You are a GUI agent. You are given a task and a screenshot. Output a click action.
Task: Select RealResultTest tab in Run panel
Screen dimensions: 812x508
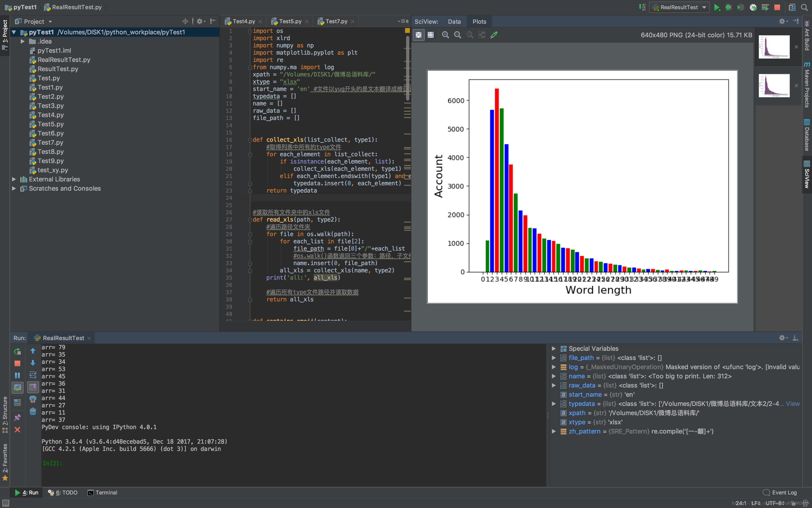pos(63,338)
